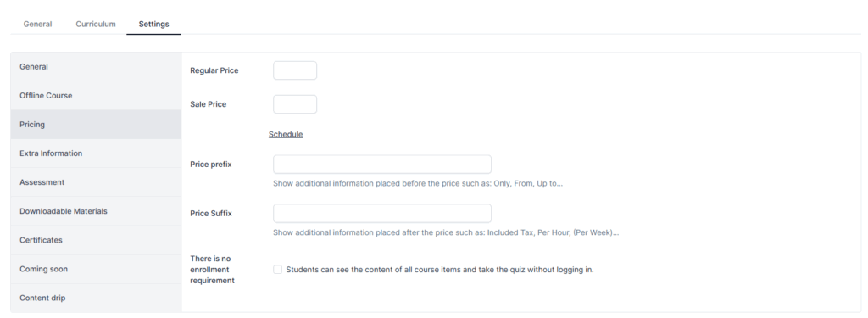Enable the no enrollment requirement checkbox
Image resolution: width=868 pixels, height=318 pixels.
click(278, 270)
